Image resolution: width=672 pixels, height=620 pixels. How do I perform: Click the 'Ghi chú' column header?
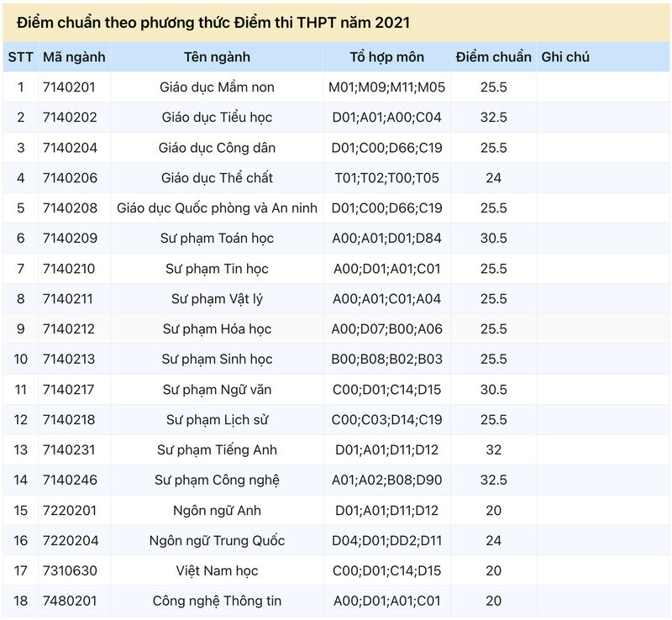point(565,56)
